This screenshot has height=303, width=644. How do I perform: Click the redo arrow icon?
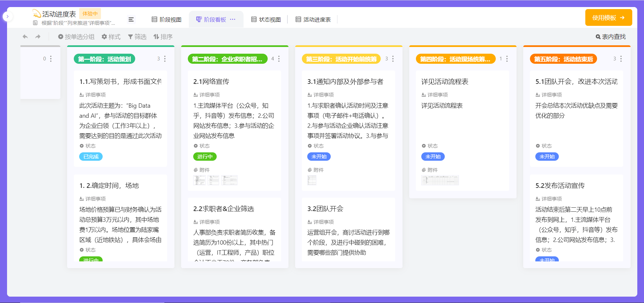pyautogui.click(x=38, y=37)
